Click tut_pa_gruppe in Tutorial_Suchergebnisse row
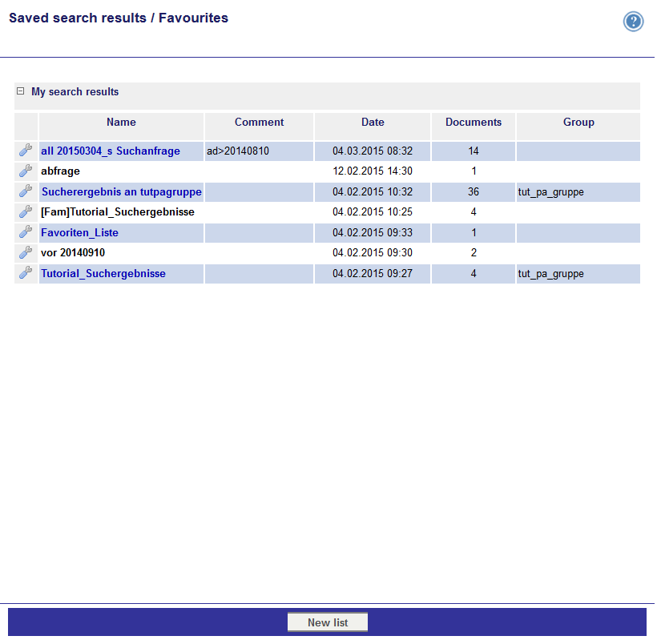This screenshot has height=644, width=657. click(x=550, y=274)
